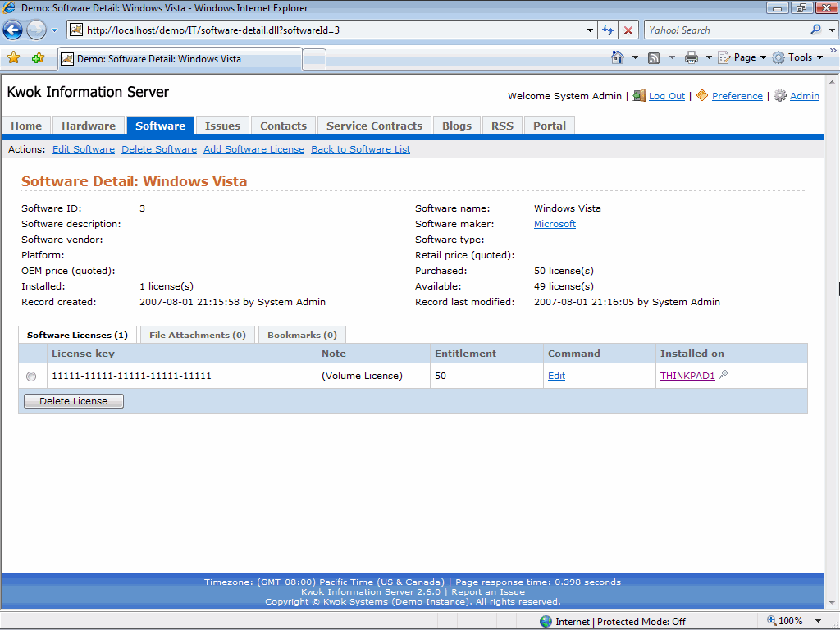
Task: Open Favorites Center star icon
Action: click(13, 58)
